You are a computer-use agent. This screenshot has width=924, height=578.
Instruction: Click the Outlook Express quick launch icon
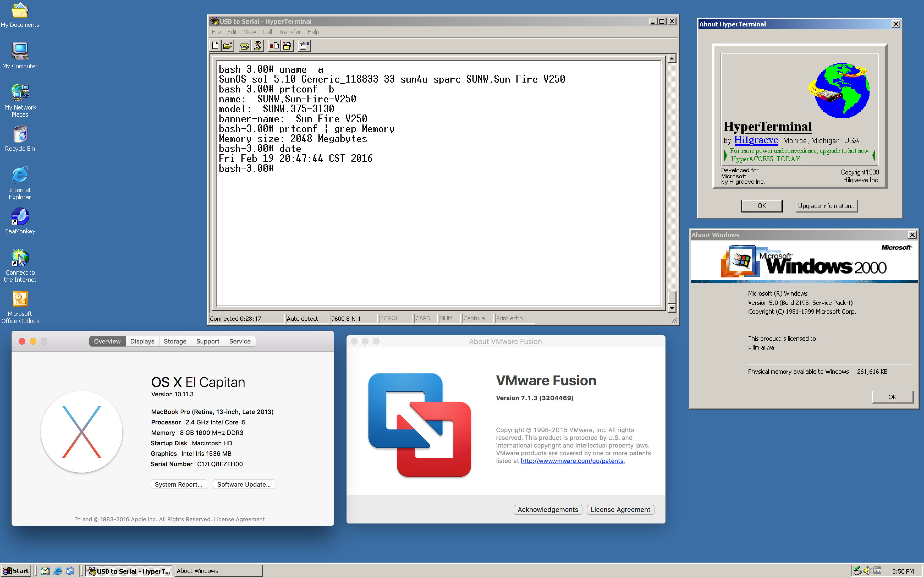[x=70, y=571]
